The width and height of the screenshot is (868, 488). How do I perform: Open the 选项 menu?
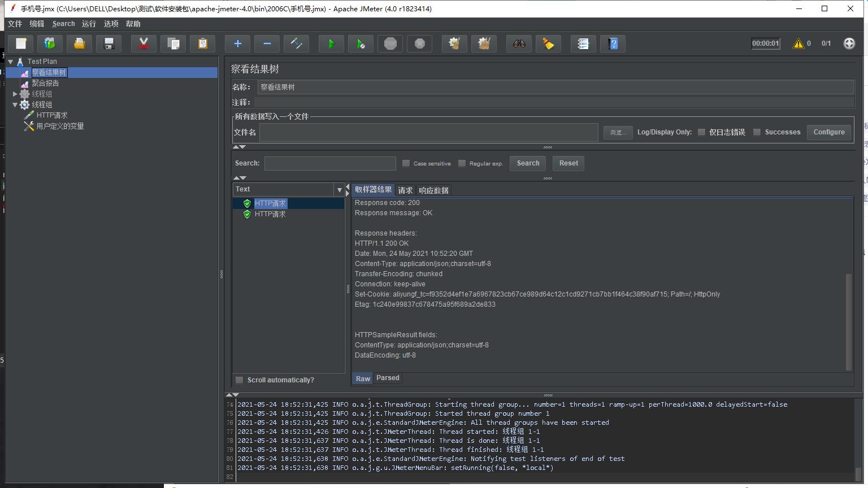(111, 24)
